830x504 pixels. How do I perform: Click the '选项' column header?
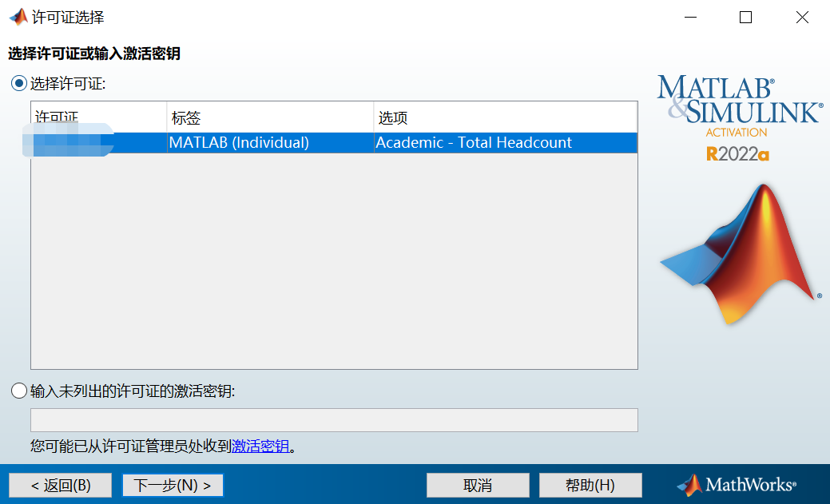(x=505, y=117)
